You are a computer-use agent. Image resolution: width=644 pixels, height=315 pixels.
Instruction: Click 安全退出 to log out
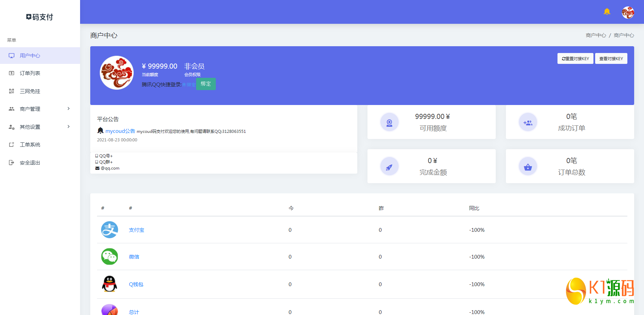pyautogui.click(x=30, y=162)
